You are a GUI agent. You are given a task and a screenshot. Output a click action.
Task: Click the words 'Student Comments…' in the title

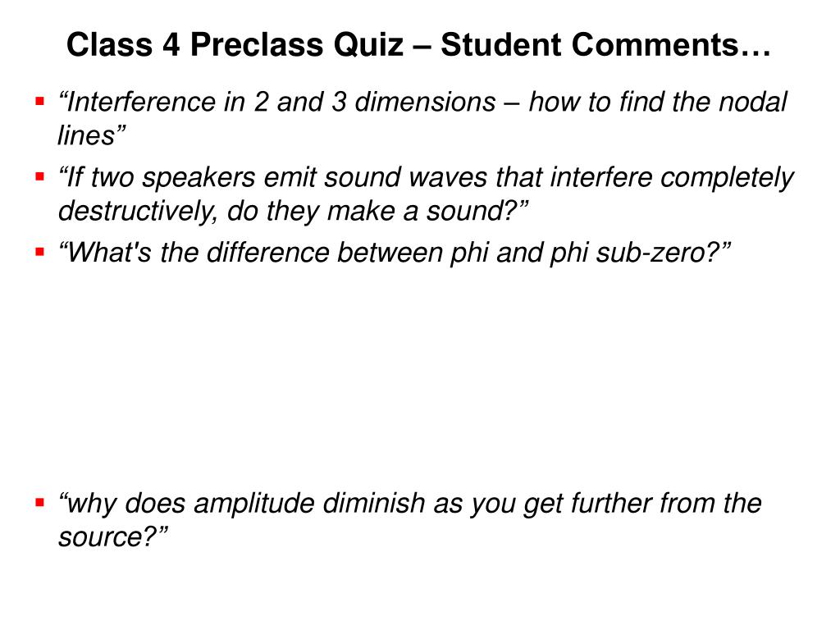(606, 44)
